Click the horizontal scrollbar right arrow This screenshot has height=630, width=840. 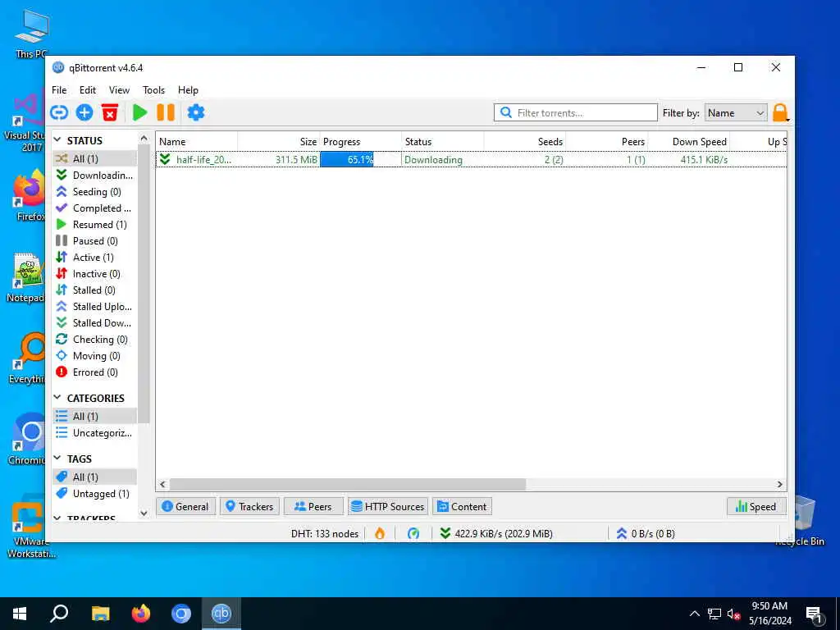pos(780,484)
